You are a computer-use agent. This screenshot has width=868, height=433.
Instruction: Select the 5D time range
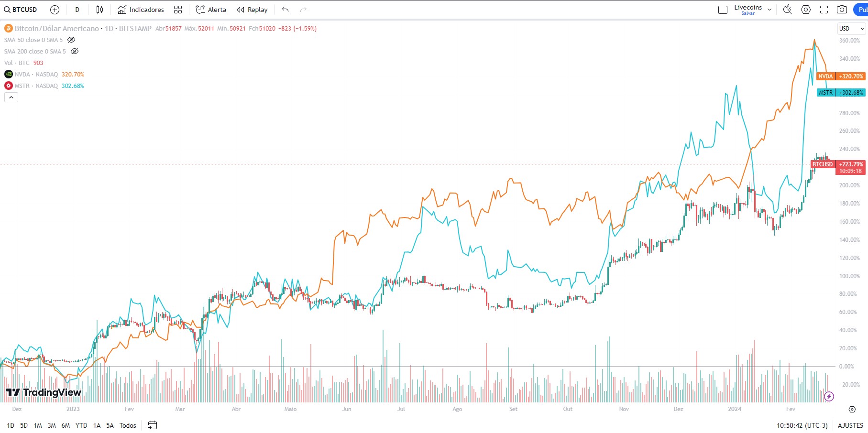(x=24, y=425)
